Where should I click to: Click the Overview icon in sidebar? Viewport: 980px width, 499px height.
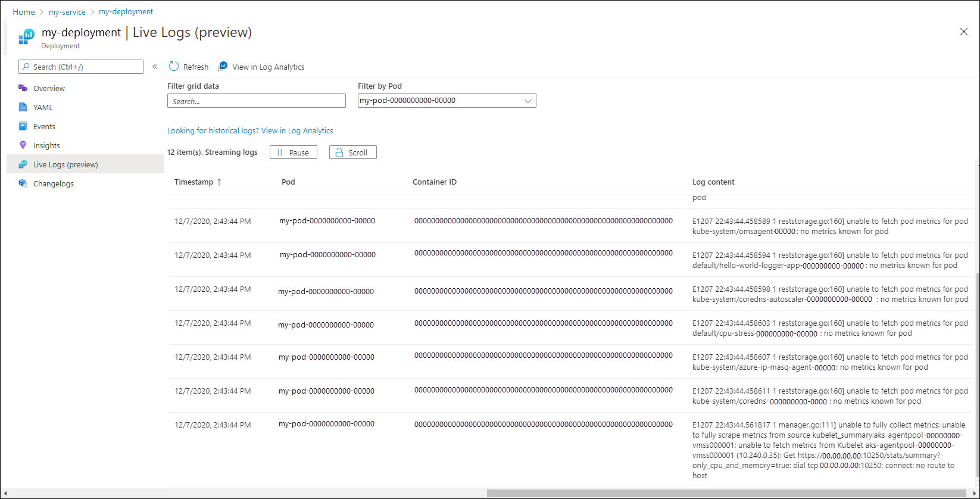coord(23,88)
